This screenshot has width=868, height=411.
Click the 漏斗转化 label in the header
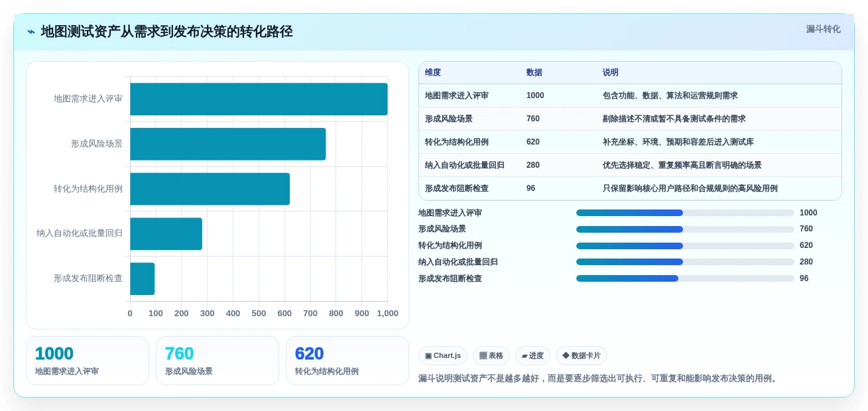[x=823, y=29]
